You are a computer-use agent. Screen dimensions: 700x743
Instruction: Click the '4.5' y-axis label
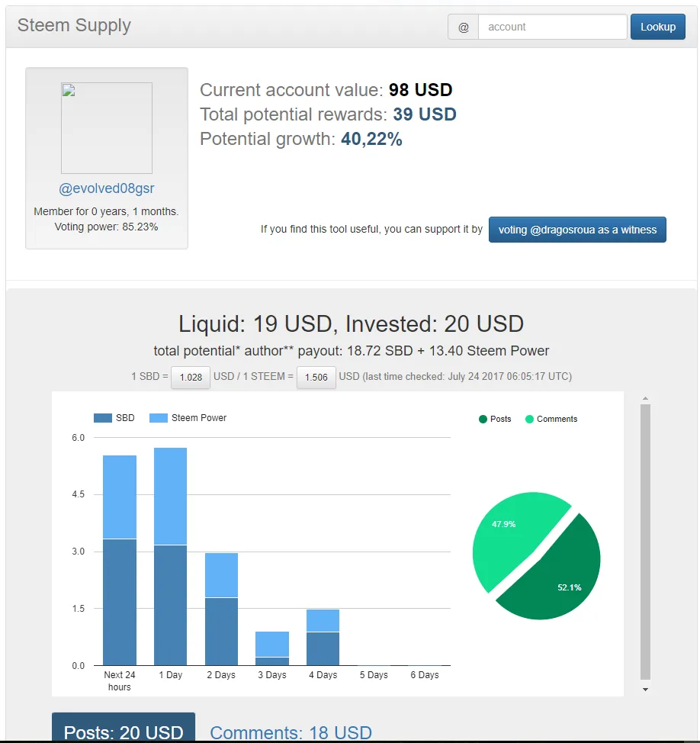click(78, 495)
